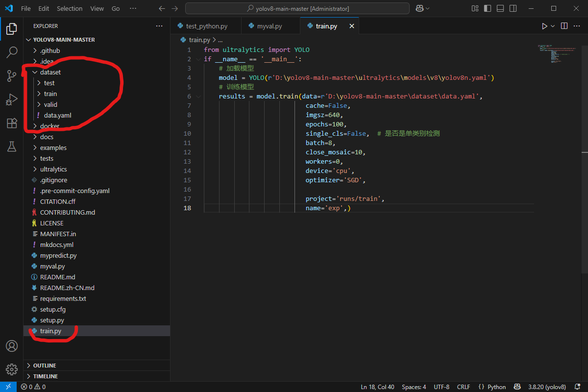
Task: Expand the .github folder
Action: tap(35, 50)
